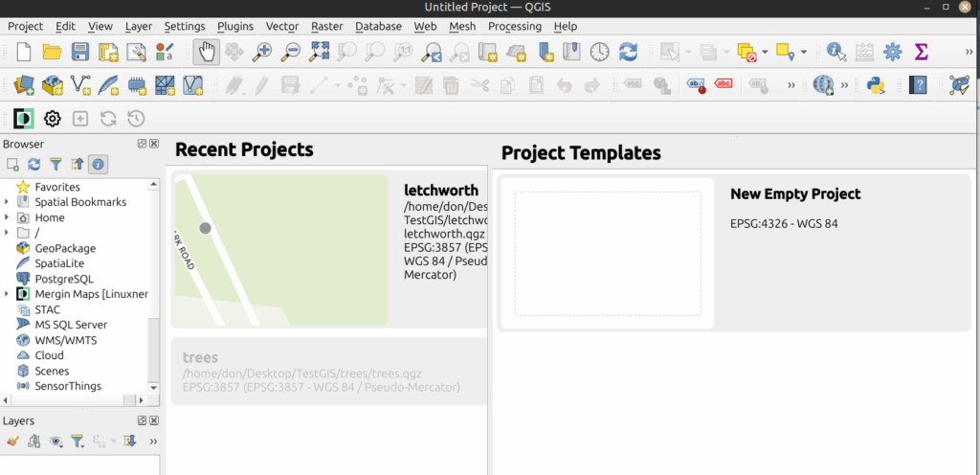The image size is (980, 475).
Task: Open the temporal controller clock icon
Action: [x=599, y=52]
